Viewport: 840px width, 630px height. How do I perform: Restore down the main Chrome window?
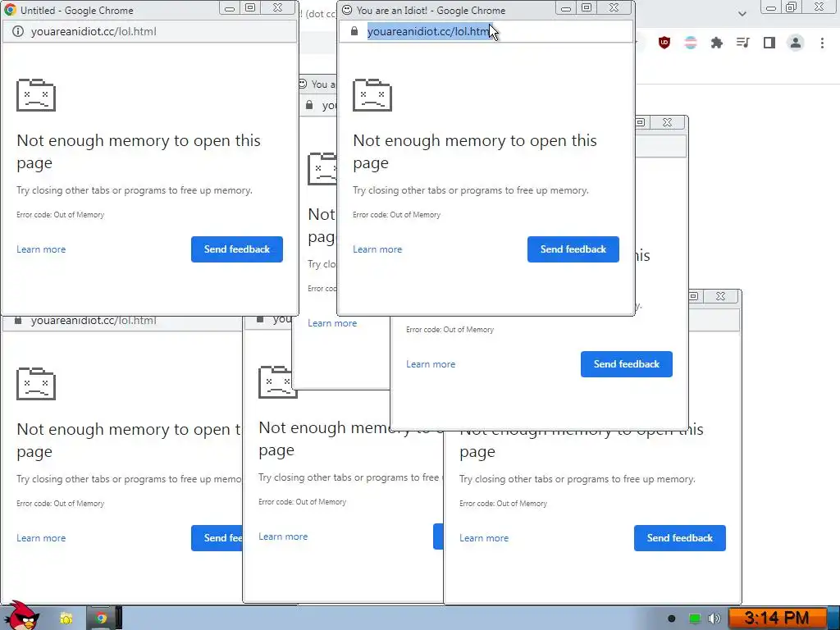coord(792,7)
